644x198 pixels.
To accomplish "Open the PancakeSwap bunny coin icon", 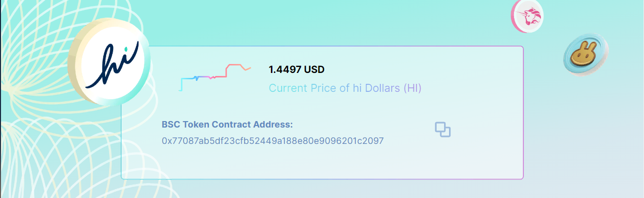I will [585, 55].
